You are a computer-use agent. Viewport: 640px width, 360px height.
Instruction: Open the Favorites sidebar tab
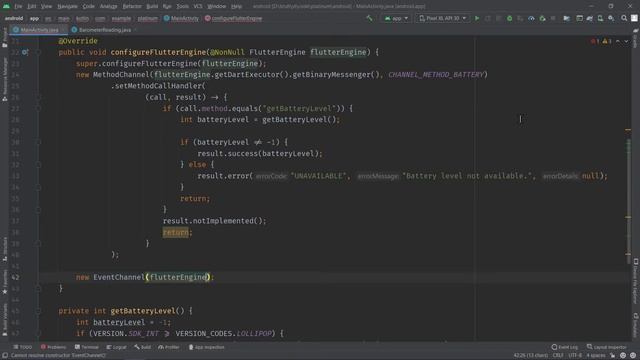pos(4,282)
